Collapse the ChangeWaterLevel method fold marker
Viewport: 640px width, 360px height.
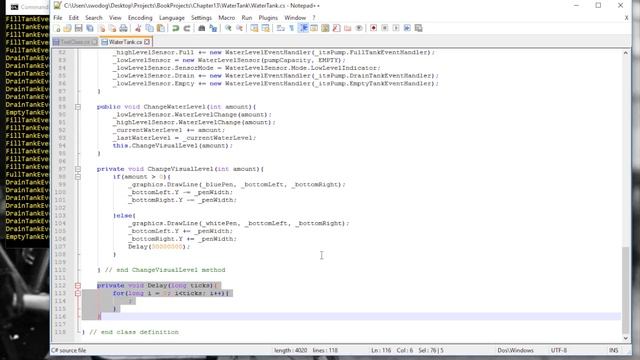coord(78,107)
